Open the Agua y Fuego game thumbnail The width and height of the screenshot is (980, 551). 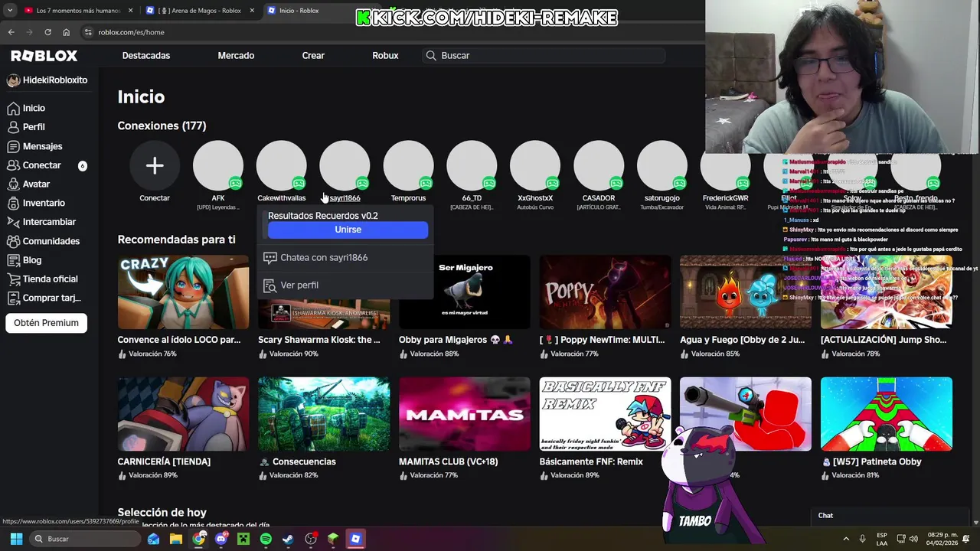pyautogui.click(x=745, y=292)
